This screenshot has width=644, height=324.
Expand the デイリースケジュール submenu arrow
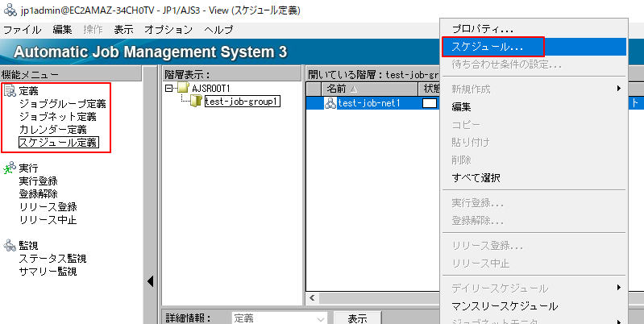pos(618,288)
